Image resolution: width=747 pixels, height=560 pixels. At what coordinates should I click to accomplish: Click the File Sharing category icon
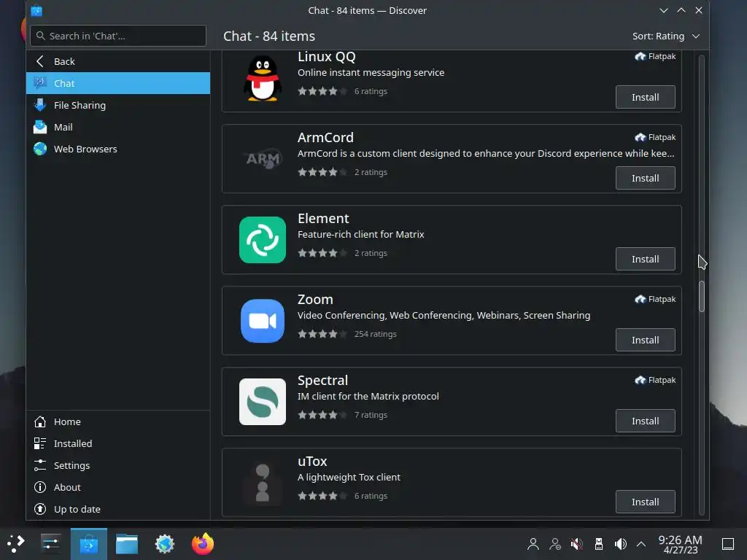(x=40, y=105)
